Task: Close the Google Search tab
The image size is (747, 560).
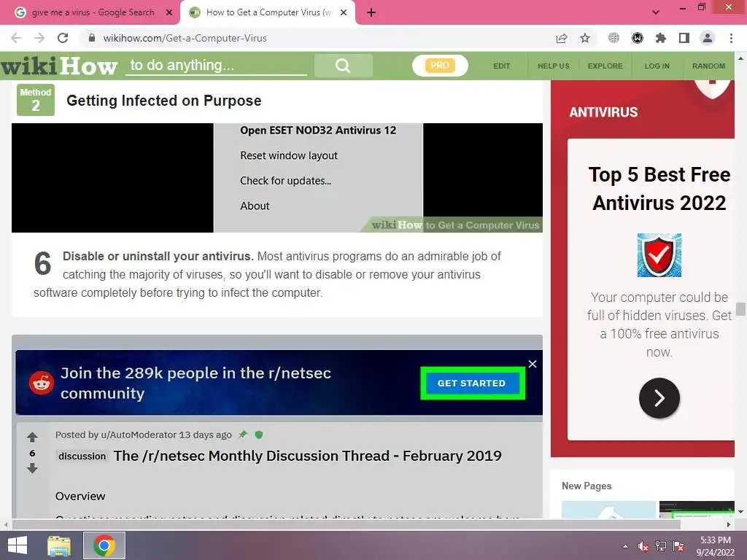Action: pyautogui.click(x=169, y=13)
